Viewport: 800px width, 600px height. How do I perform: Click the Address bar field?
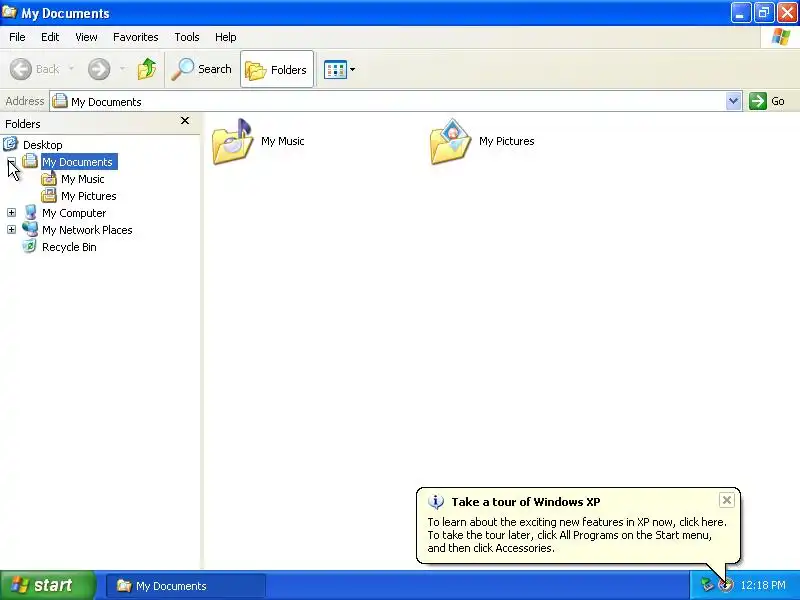click(x=395, y=101)
